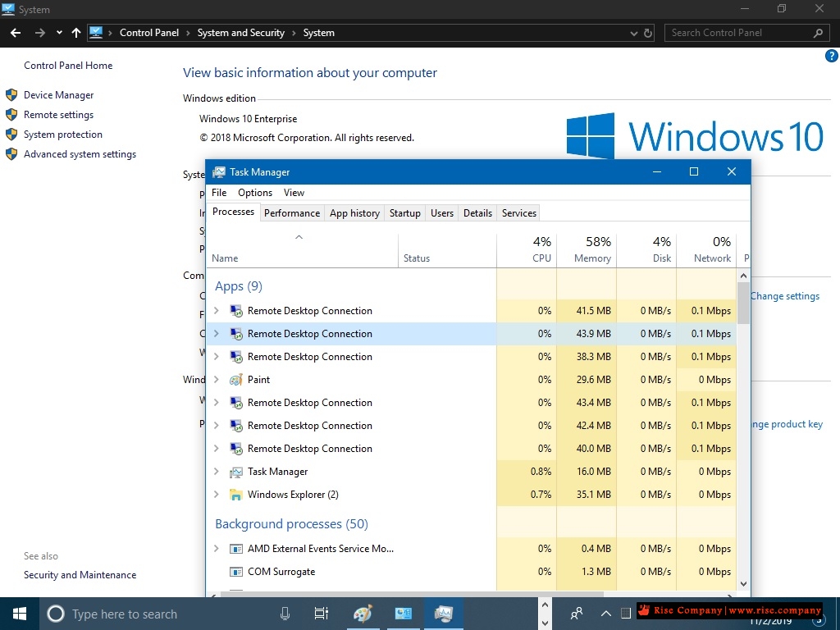This screenshot has width=840, height=630.
Task: Open Security and Maintenance link
Action: [80, 575]
